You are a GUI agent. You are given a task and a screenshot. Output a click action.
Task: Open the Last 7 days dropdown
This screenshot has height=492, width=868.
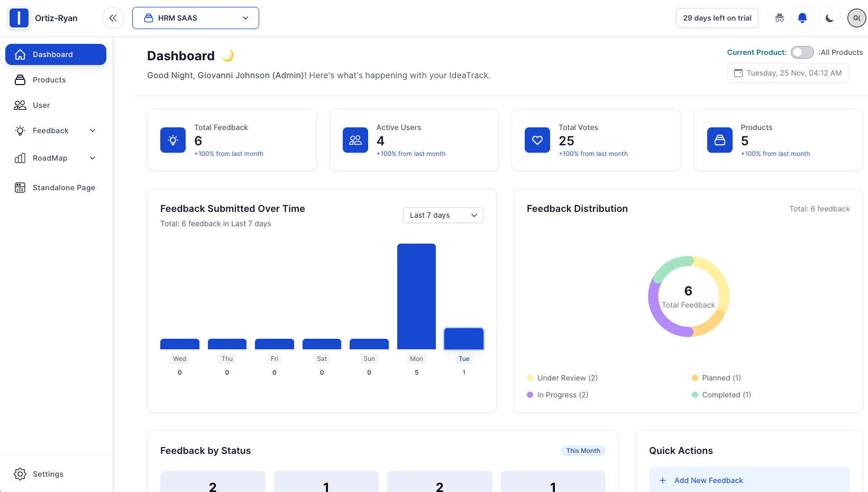(x=443, y=215)
